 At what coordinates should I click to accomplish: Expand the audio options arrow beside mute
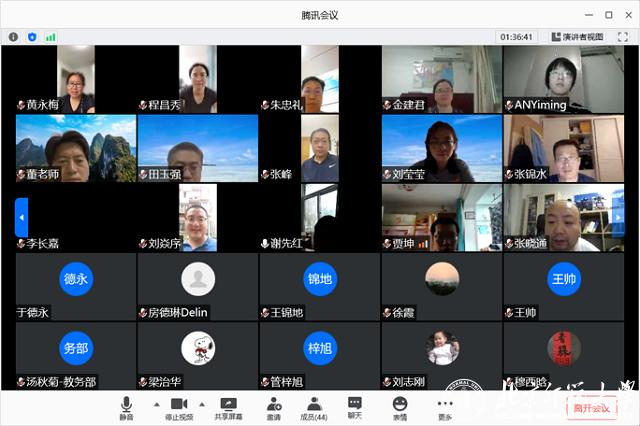point(155,404)
